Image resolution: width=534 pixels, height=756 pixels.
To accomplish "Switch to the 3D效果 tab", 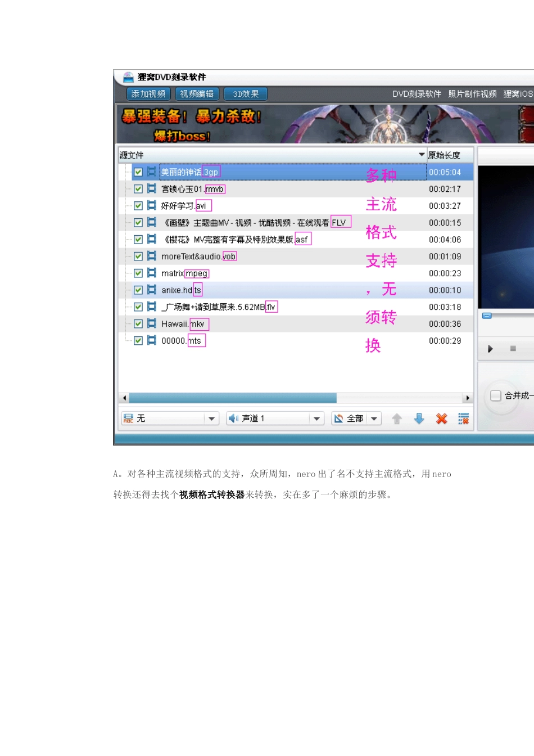I will (246, 94).
